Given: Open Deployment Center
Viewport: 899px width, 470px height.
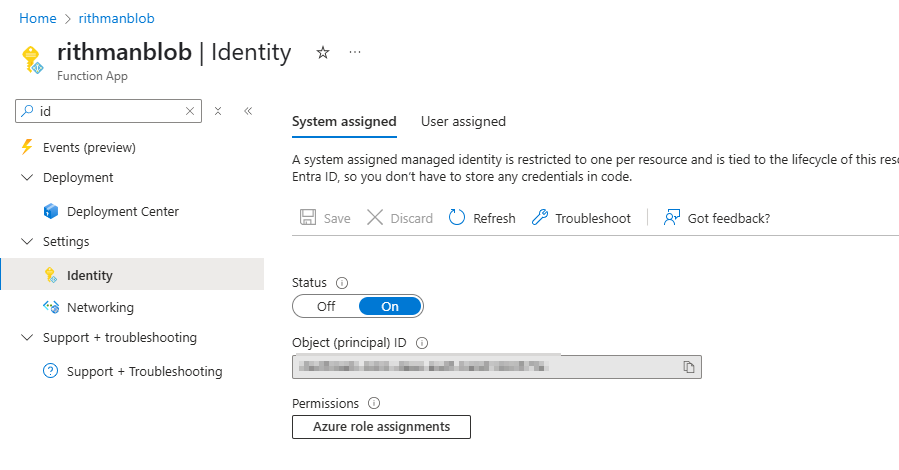Looking at the screenshot, I should click(123, 212).
